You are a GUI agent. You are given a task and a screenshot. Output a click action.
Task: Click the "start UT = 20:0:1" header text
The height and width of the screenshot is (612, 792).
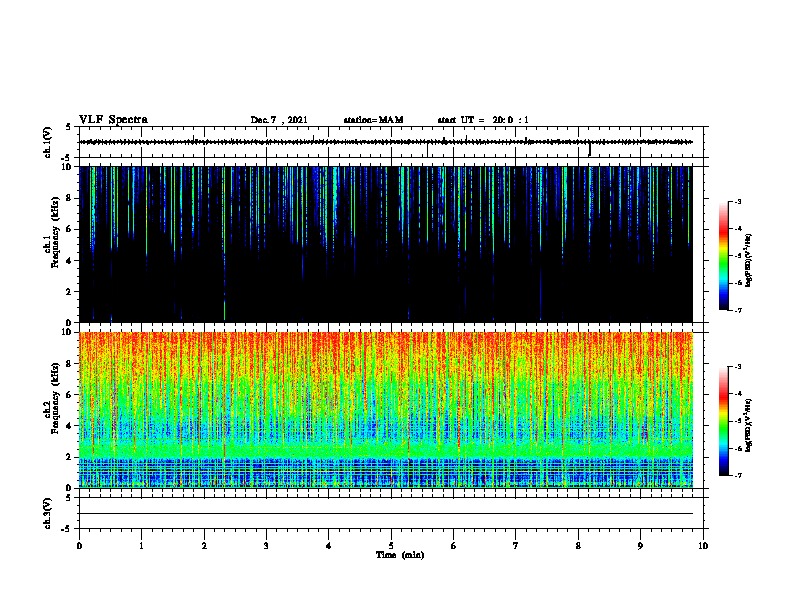(483, 120)
